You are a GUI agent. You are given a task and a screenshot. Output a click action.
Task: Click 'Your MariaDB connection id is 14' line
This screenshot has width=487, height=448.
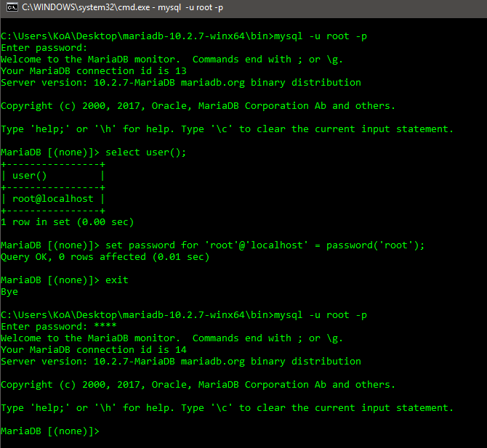(94, 350)
